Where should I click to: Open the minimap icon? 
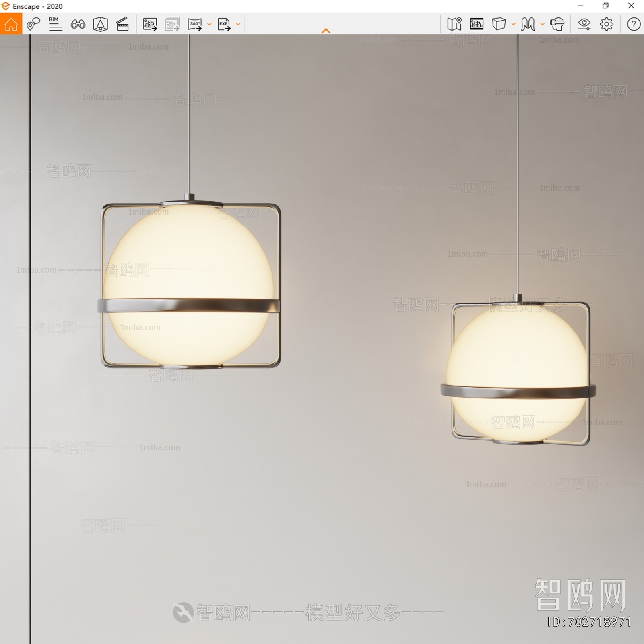coord(454,24)
